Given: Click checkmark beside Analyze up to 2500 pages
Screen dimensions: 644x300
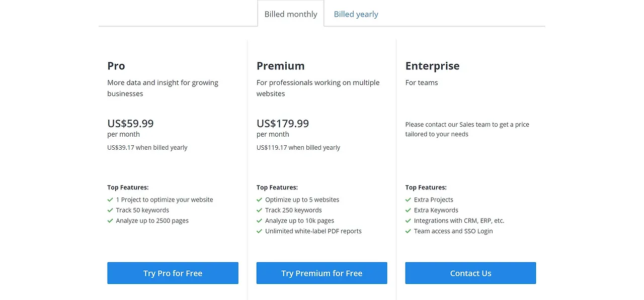Looking at the screenshot, I should pyautogui.click(x=110, y=221).
